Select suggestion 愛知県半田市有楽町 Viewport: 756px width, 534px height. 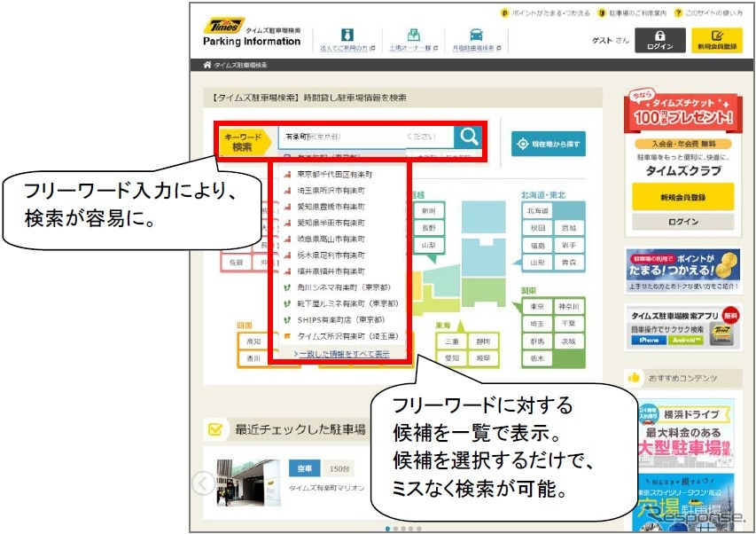[x=331, y=223]
